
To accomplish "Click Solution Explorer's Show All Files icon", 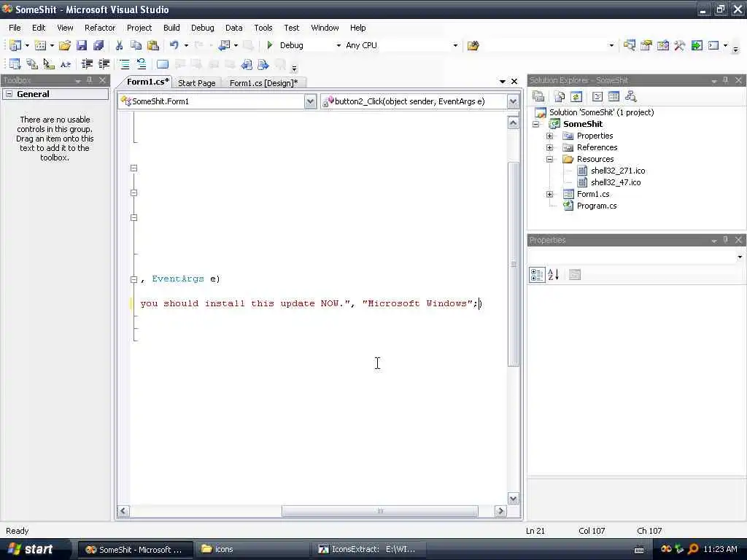I will point(560,97).
